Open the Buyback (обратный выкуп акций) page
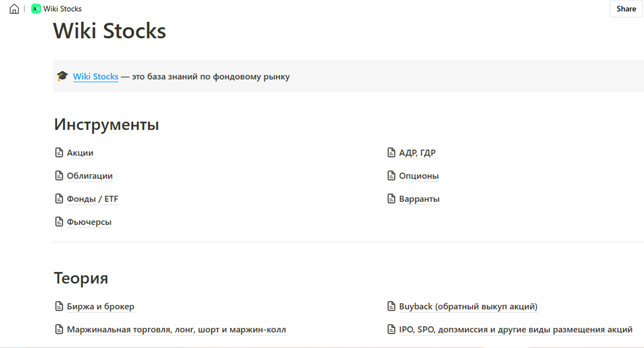The image size is (644, 348). (468, 307)
